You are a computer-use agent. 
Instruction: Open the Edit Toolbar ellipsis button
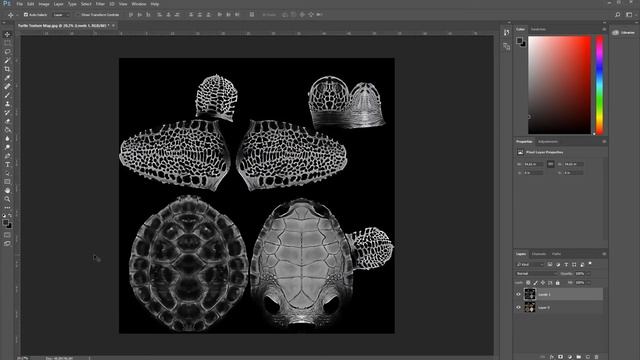point(7,207)
